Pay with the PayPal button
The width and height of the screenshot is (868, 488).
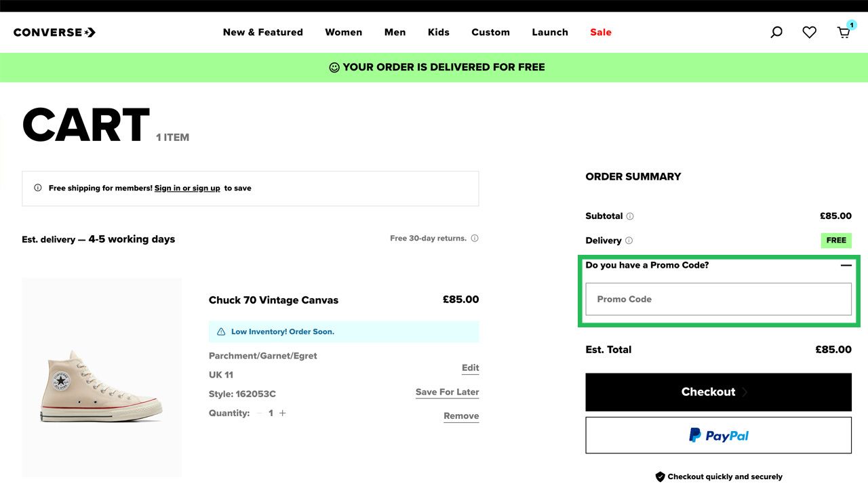tap(718, 435)
